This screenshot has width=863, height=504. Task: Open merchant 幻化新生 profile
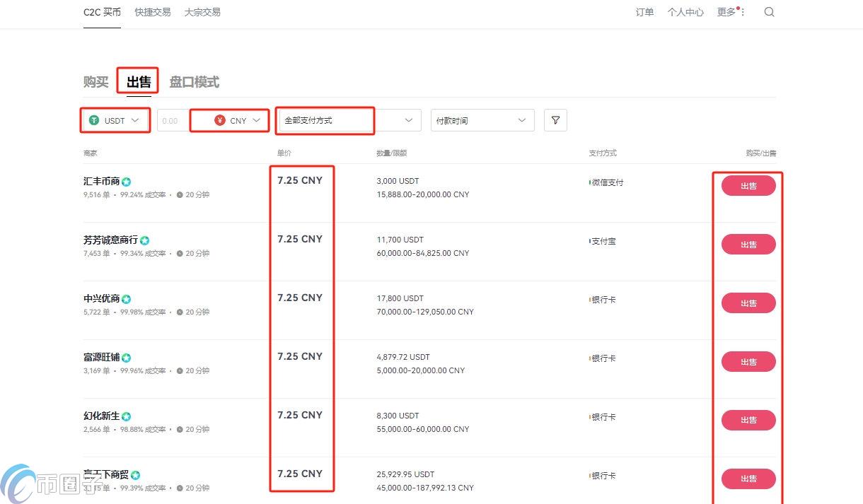click(101, 416)
